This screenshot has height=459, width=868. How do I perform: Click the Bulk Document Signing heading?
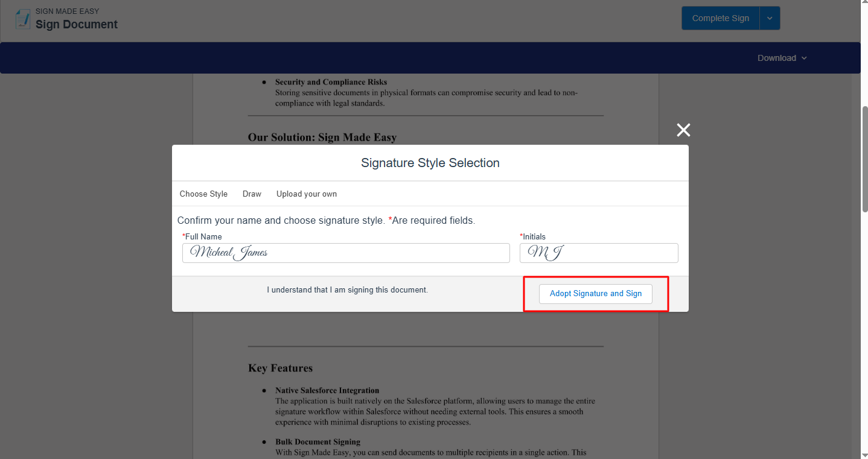tap(318, 442)
